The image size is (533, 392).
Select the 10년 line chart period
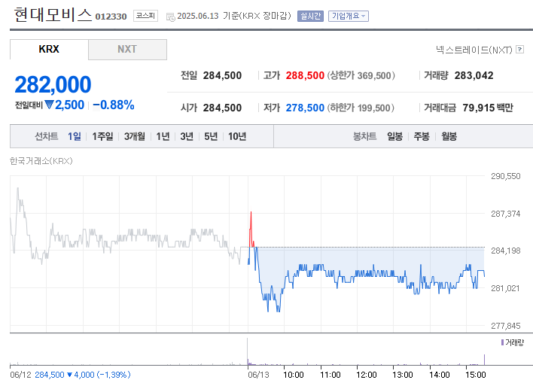pos(237,136)
